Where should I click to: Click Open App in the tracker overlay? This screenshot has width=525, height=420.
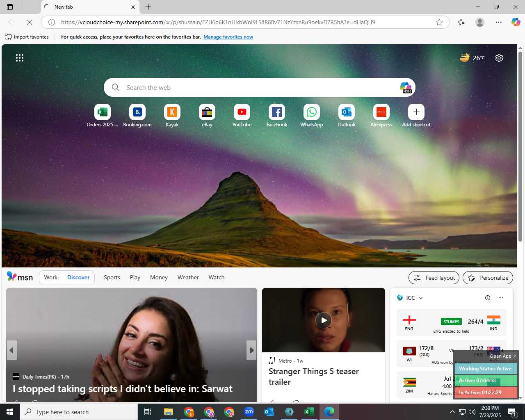[x=502, y=356]
